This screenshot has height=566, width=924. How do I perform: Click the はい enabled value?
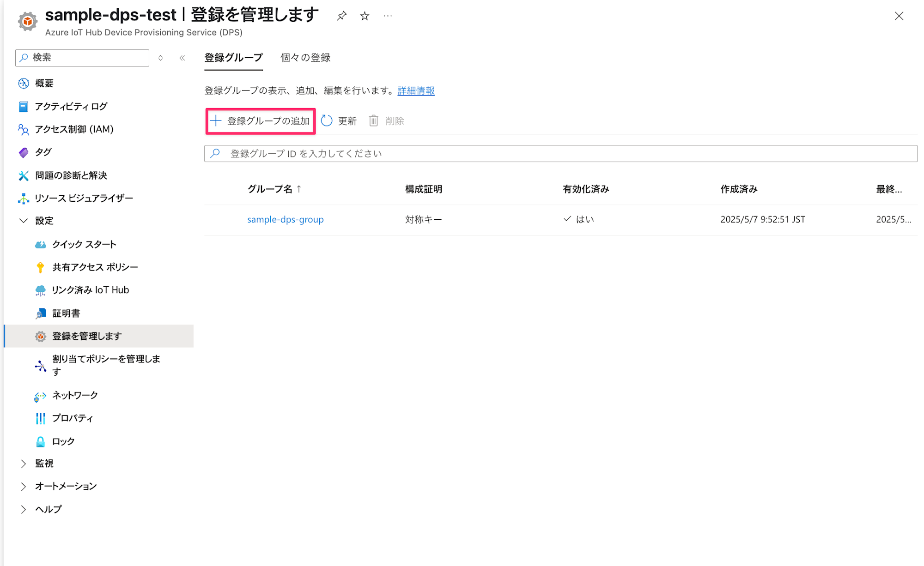click(x=584, y=219)
